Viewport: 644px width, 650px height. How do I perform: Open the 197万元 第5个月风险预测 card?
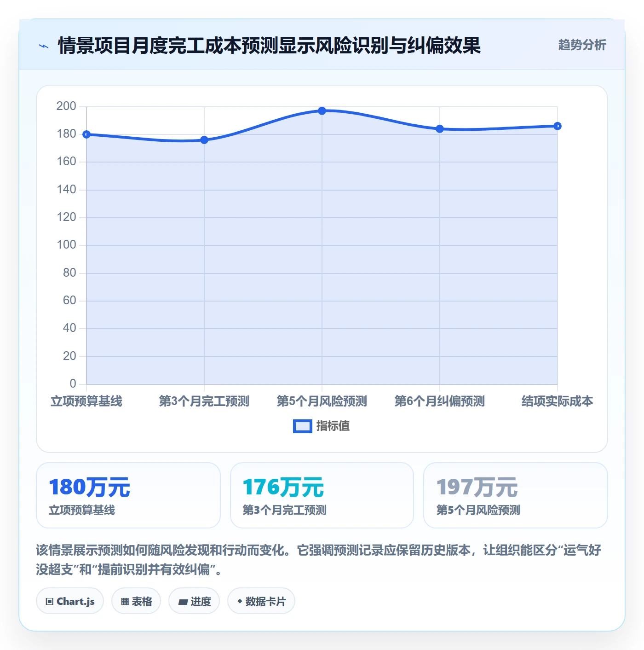[516, 495]
